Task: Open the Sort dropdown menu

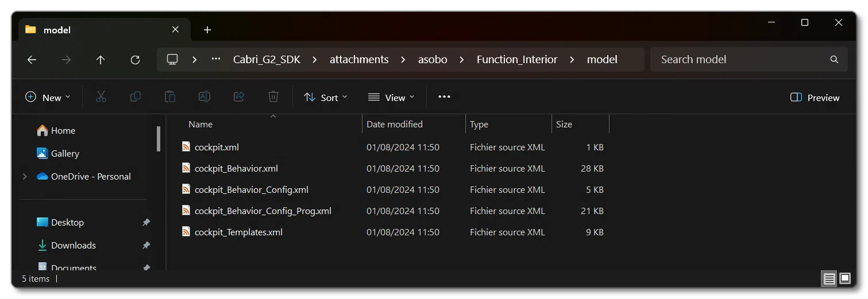Action: pos(326,98)
